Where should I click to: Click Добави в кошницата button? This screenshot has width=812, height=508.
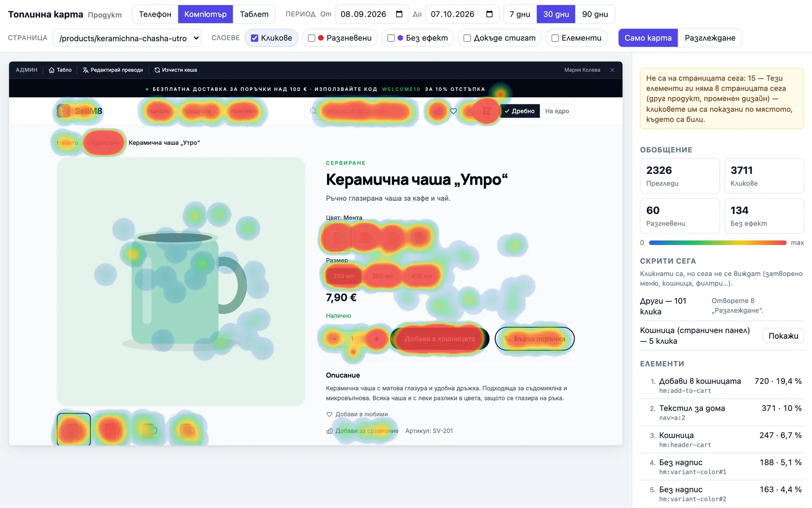(440, 339)
